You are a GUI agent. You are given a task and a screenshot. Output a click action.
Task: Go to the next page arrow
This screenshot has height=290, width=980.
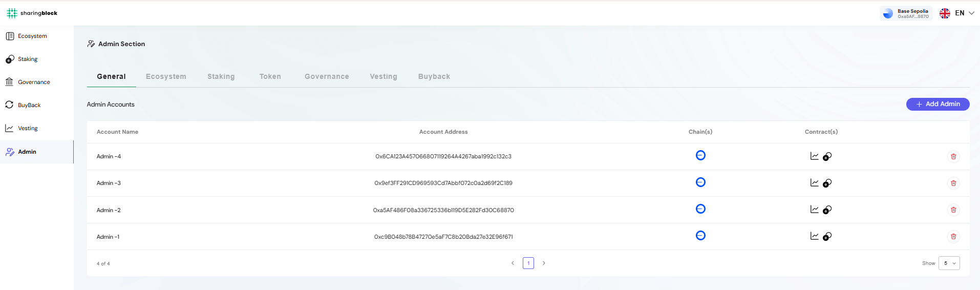click(x=544, y=263)
